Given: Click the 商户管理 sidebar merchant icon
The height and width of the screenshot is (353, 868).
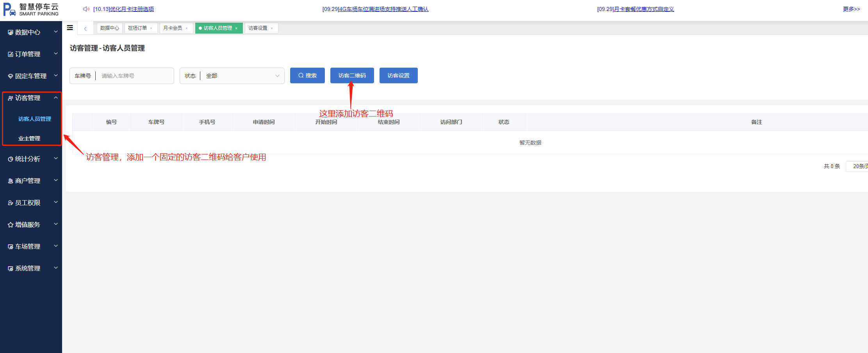Looking at the screenshot, I should pos(11,181).
